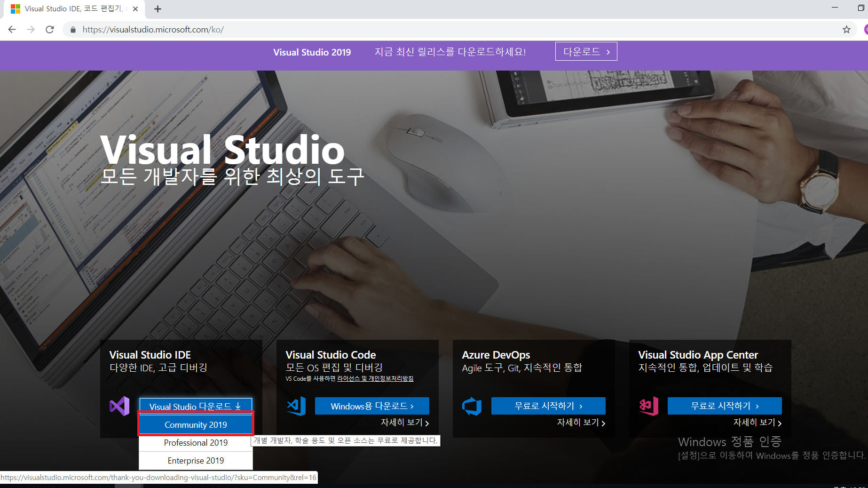Open 자세히 보기 under Visual Studio App Center
The height and width of the screenshot is (488, 868).
[758, 423]
